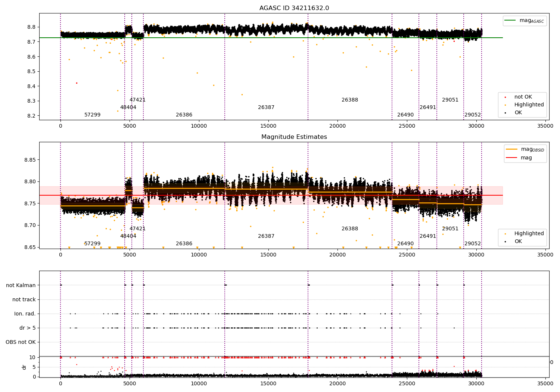Click label 29052 in Magnitude Estimates plot
Screen dimensions: 560x392
(x=473, y=244)
